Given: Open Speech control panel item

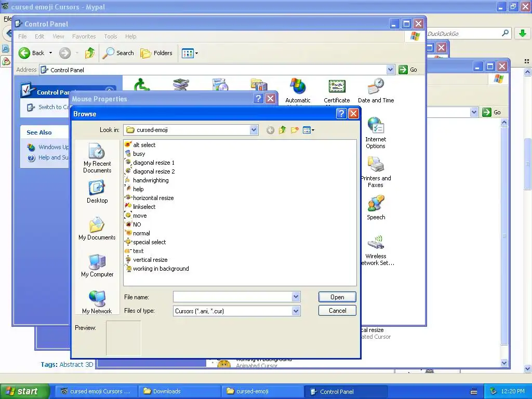Looking at the screenshot, I should coord(376,208).
